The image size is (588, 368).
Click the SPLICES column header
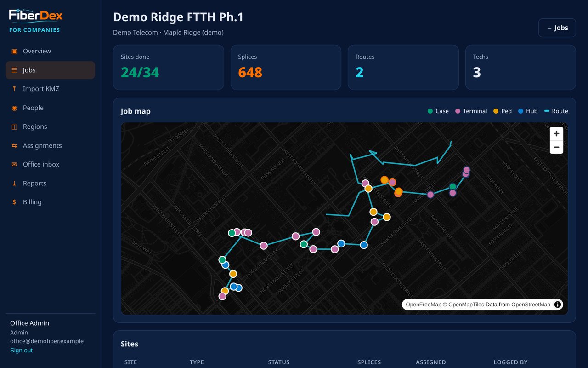(x=369, y=362)
